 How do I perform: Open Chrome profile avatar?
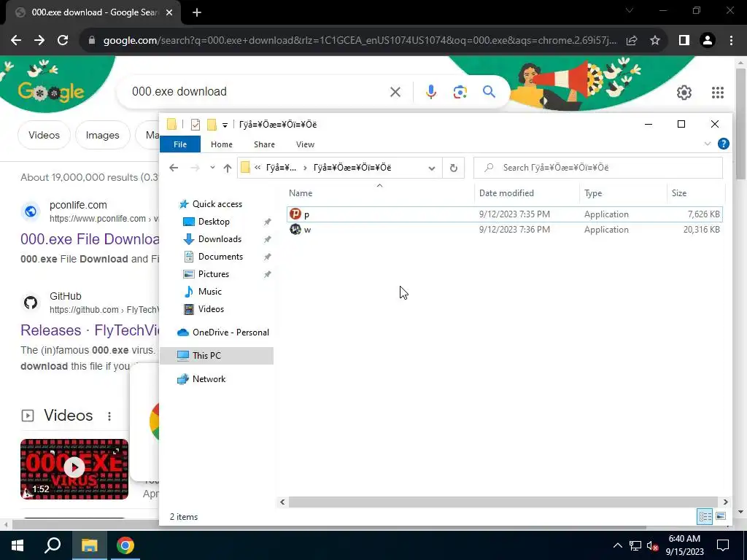[708, 41]
